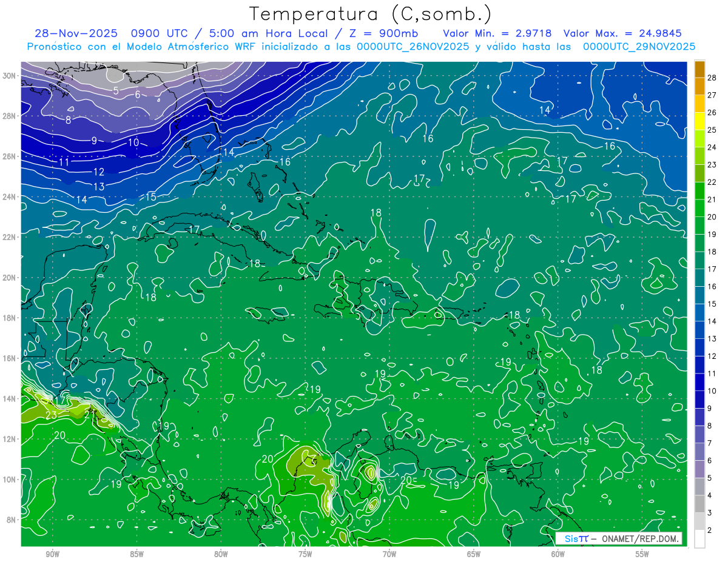Click the '80W' longitude axis label
This screenshot has width=728, height=562.
(x=221, y=555)
